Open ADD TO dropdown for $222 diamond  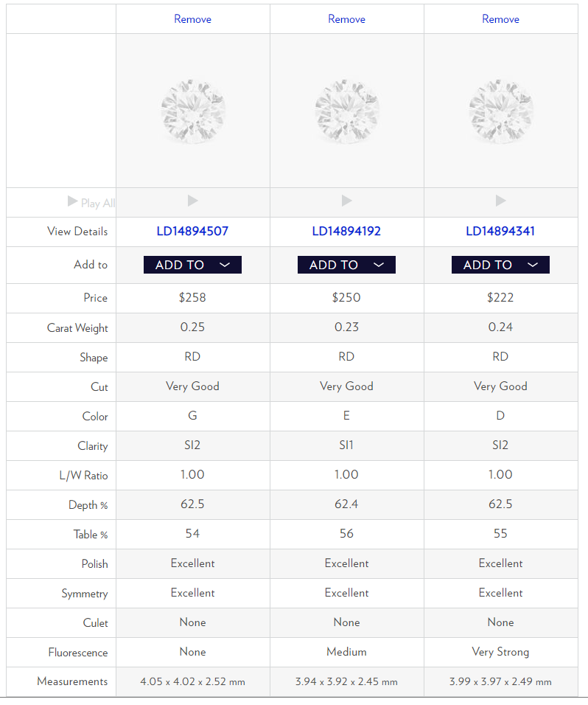(500, 265)
